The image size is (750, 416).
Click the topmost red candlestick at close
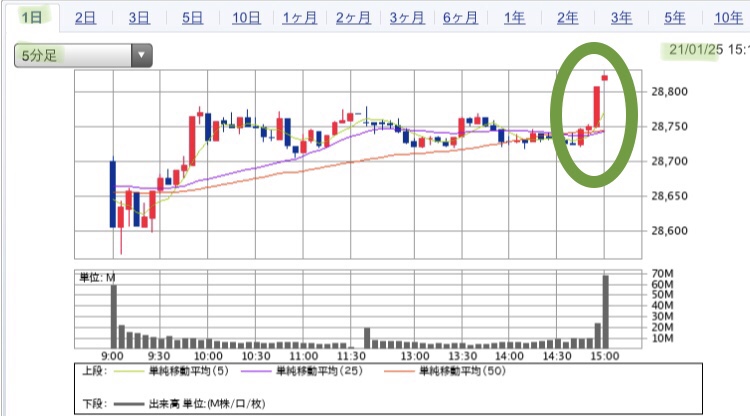tap(605, 78)
